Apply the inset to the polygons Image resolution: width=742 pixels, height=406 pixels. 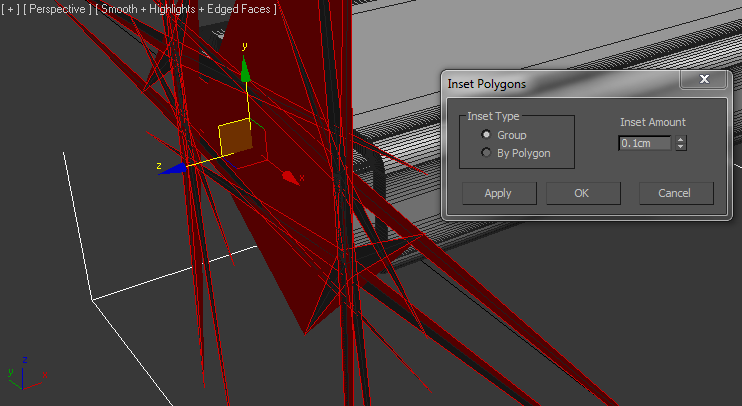tap(499, 193)
